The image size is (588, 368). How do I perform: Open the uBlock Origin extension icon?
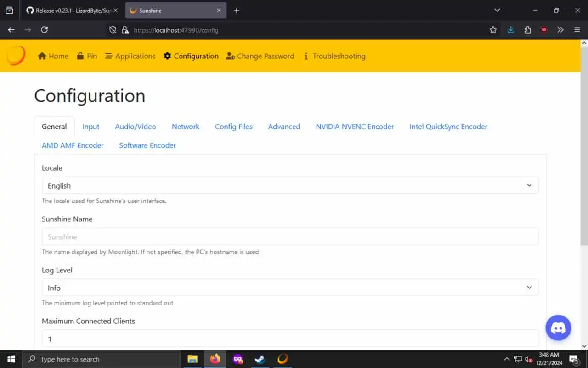(544, 30)
